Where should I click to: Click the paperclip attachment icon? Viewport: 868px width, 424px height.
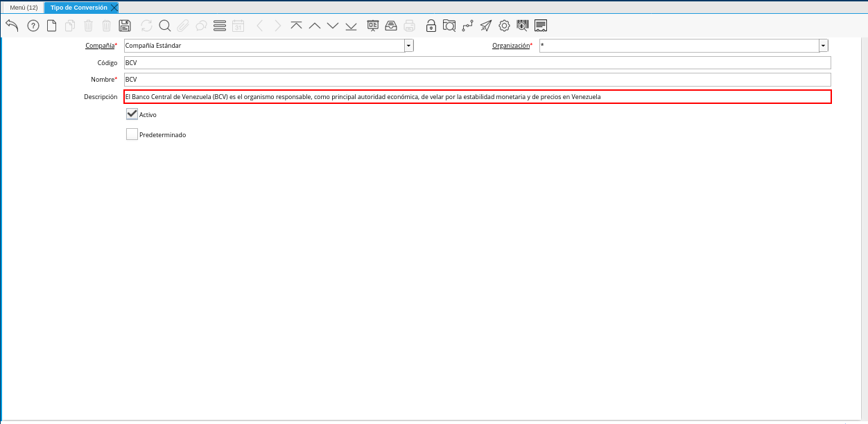click(183, 26)
